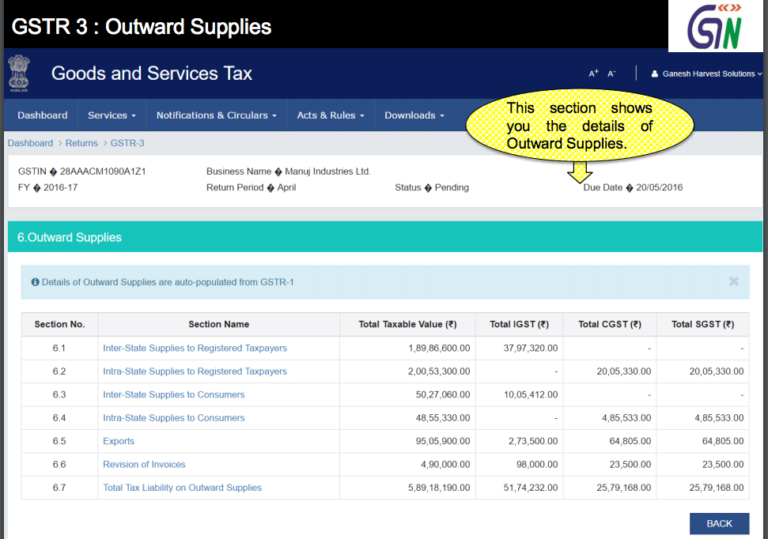Select IGST value 10,05,412.00
Viewport: 768px width, 539px height.
coord(530,394)
